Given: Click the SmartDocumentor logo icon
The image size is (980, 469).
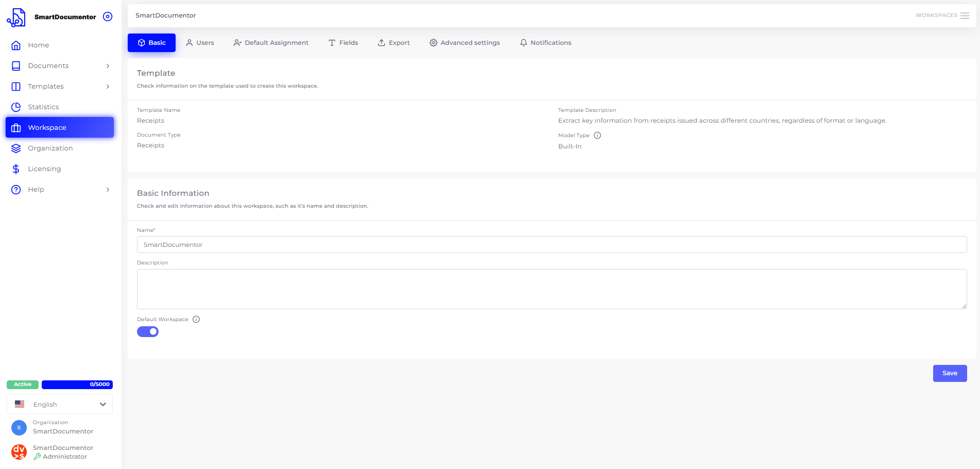Looking at the screenshot, I should pyautogui.click(x=16, y=17).
